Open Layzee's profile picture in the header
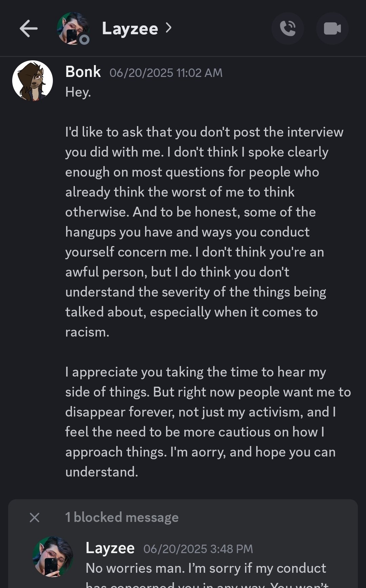 point(73,28)
